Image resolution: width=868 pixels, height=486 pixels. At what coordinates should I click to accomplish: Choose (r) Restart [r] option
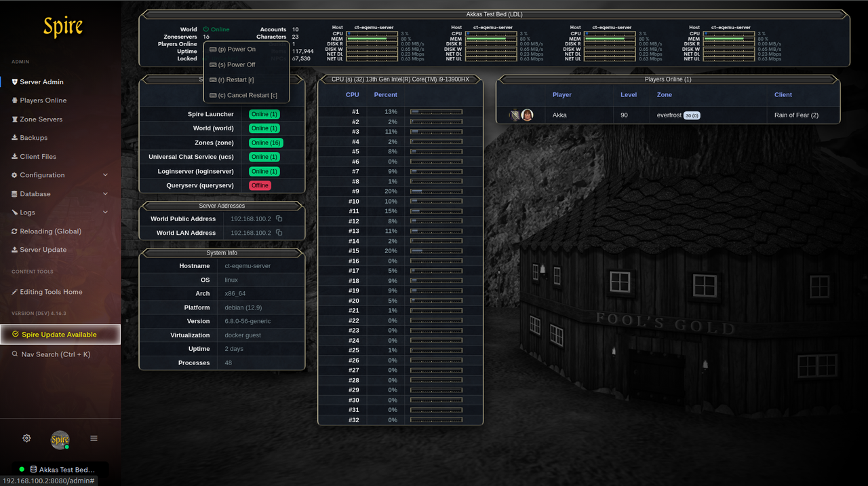[246, 80]
